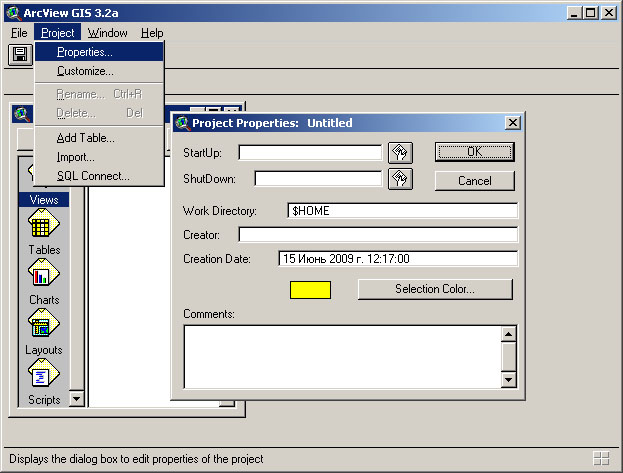
Task: Click the Comments scrollbar up arrow
Action: point(509,334)
